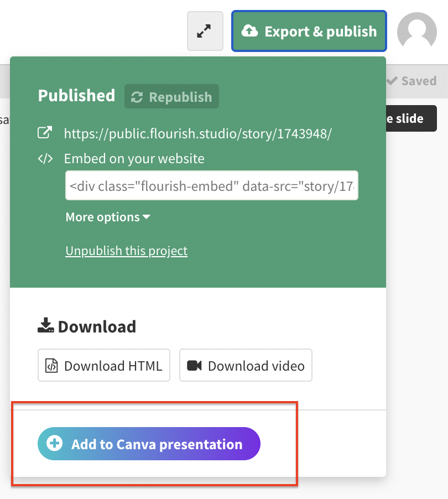This screenshot has width=448, height=499.
Task: Click the Saved checkmark indicator
Action: pyautogui.click(x=411, y=81)
